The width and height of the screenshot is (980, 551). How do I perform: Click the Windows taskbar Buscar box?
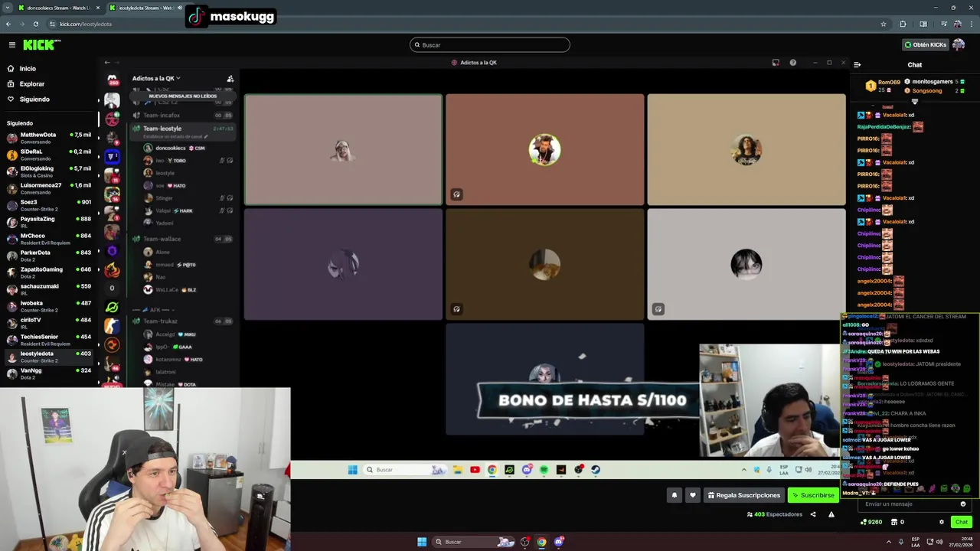pos(472,542)
